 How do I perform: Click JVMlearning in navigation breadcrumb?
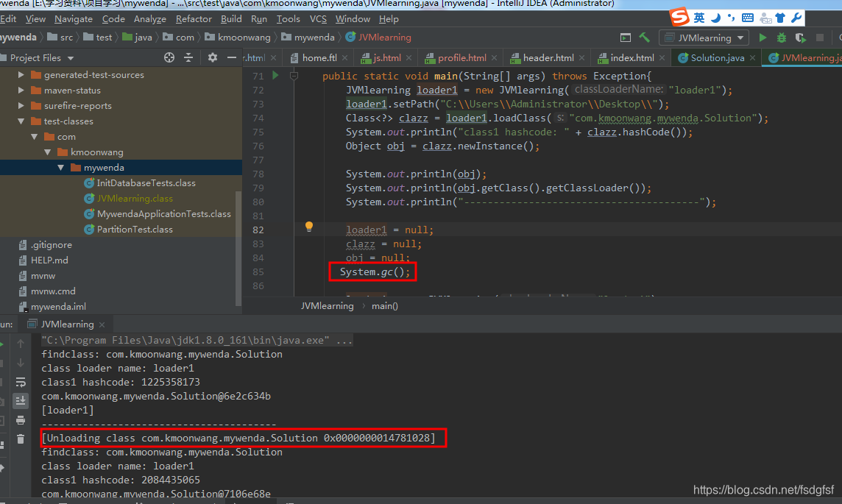click(x=378, y=37)
